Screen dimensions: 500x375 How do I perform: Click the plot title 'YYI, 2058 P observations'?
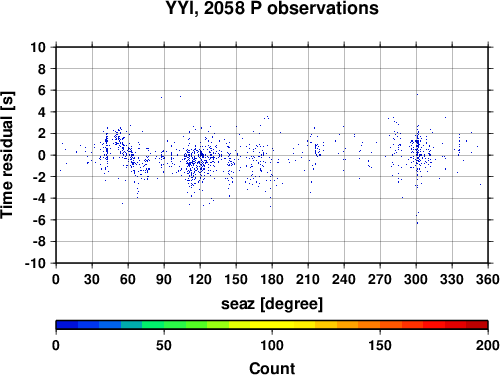pos(272,8)
